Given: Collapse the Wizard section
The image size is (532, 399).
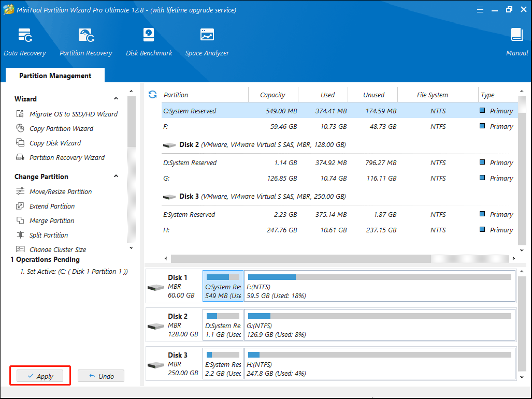Looking at the screenshot, I should (116, 98).
